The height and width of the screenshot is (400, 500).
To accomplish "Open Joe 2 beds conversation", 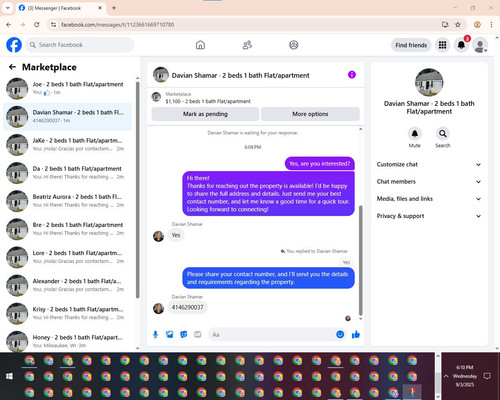I will click(67, 88).
